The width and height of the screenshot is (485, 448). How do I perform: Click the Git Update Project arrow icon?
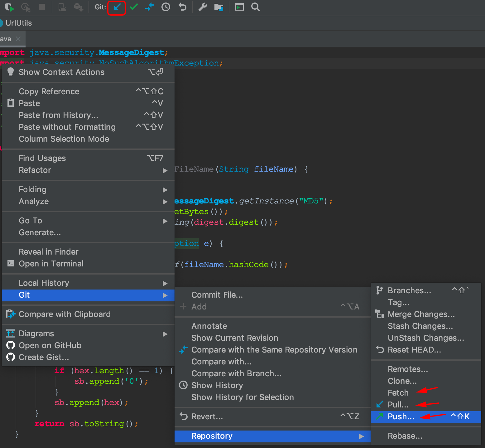(117, 7)
